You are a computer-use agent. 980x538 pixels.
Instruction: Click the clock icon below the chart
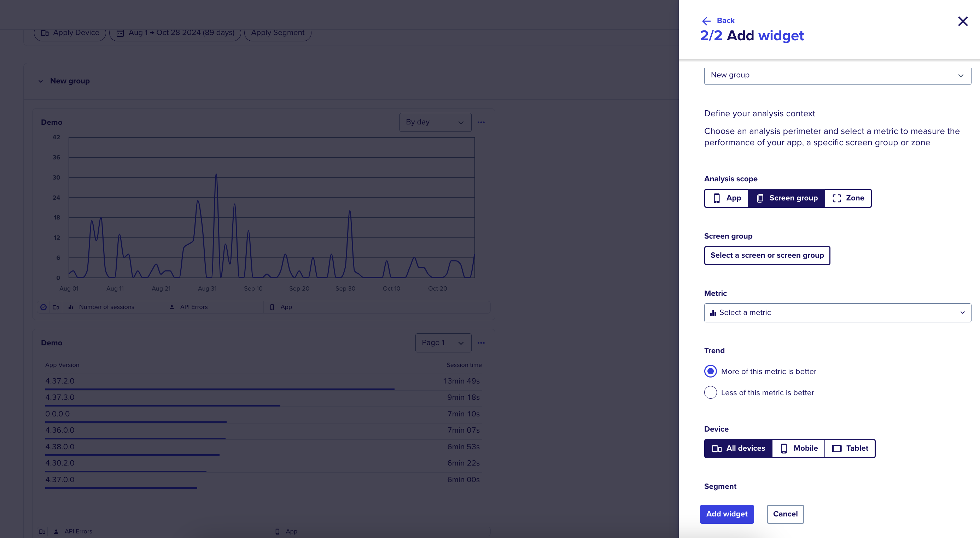43,307
